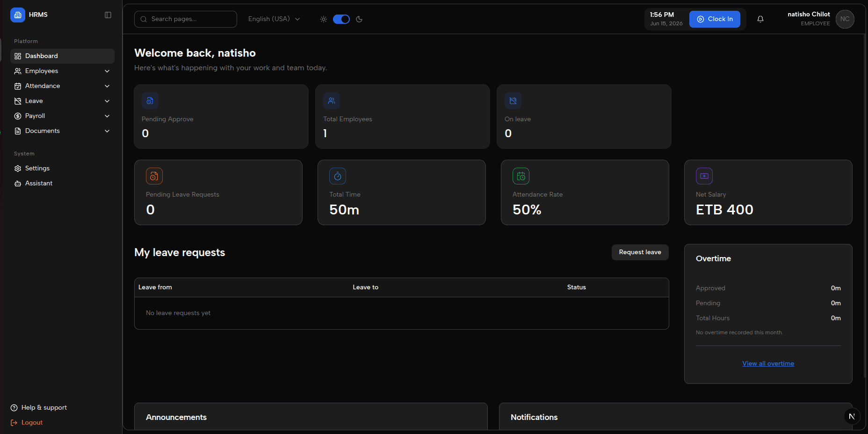The height and width of the screenshot is (434, 868).
Task: Follow the View all overtime link
Action: pyautogui.click(x=768, y=364)
